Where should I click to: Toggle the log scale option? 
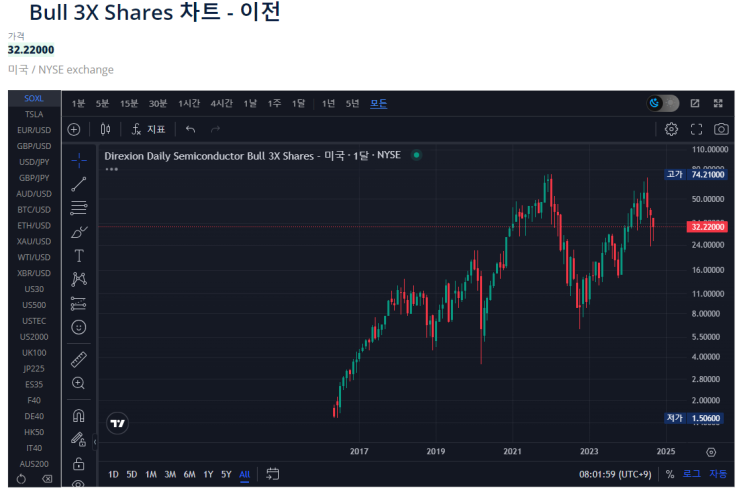[692, 474]
